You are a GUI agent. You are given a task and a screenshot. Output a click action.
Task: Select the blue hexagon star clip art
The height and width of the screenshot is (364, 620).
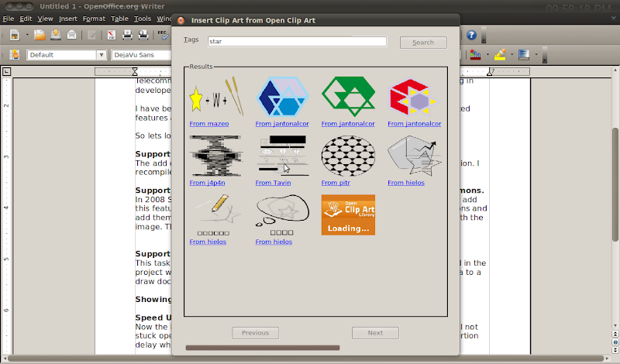pos(282,97)
